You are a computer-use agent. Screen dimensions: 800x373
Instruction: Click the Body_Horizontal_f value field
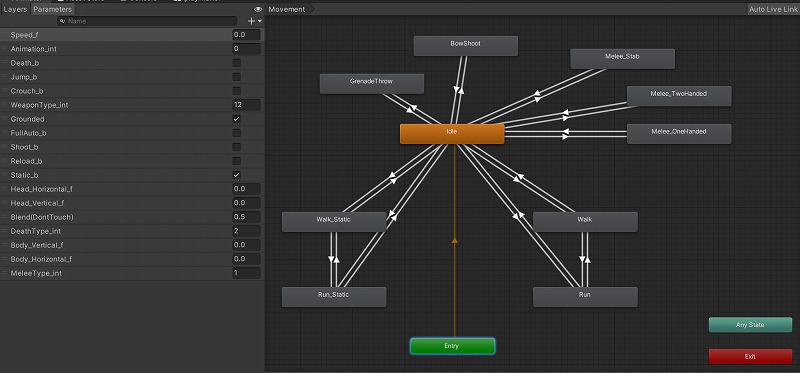click(246, 259)
